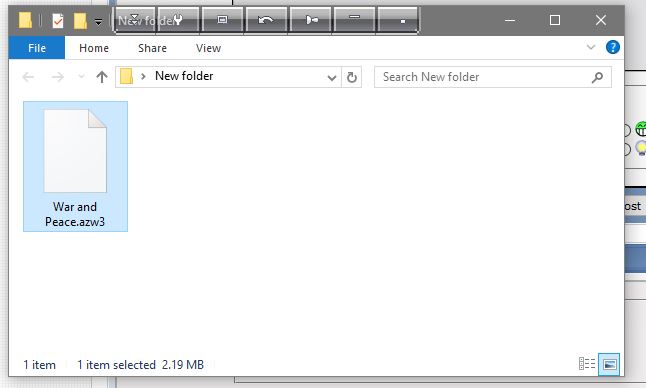Switch to Large icons view in status bar
This screenshot has width=646, height=388.
click(x=609, y=364)
